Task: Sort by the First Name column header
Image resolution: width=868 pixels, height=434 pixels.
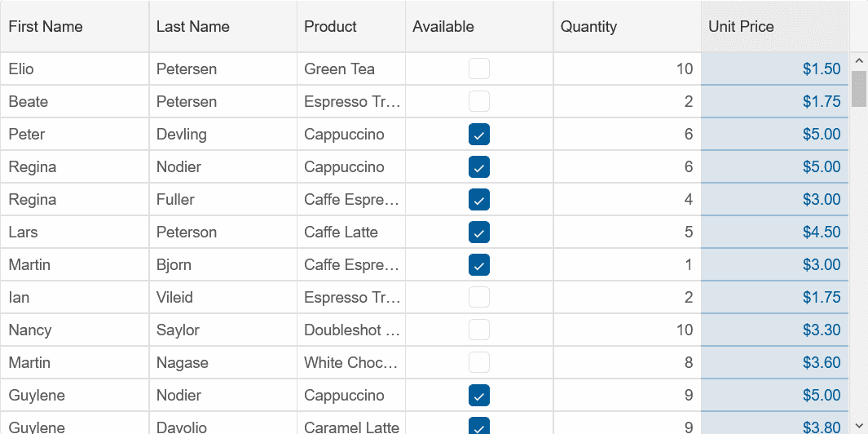Action: pos(75,27)
